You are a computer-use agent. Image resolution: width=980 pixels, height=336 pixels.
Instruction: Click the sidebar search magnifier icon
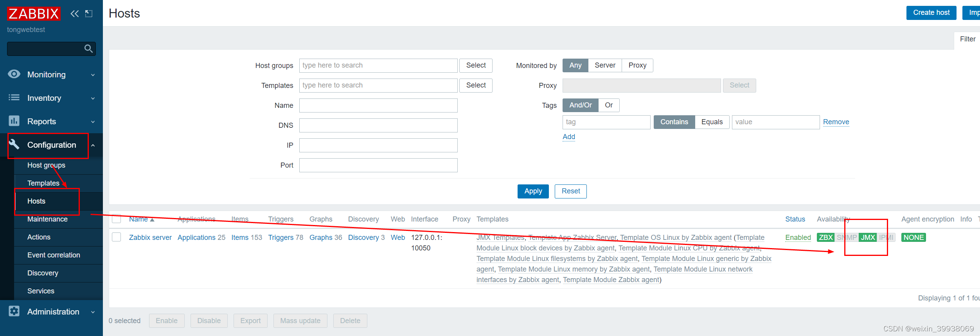(88, 49)
